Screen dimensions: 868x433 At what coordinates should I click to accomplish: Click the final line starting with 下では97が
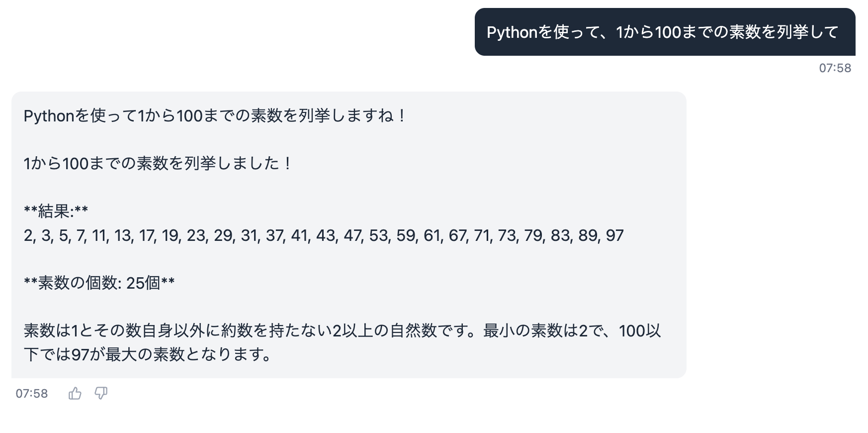tap(148, 354)
